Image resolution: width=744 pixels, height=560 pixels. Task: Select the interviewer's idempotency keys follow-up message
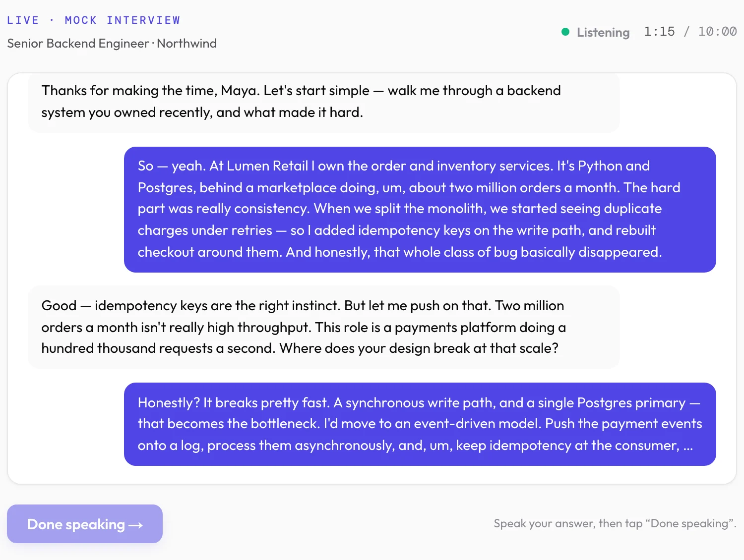(323, 327)
